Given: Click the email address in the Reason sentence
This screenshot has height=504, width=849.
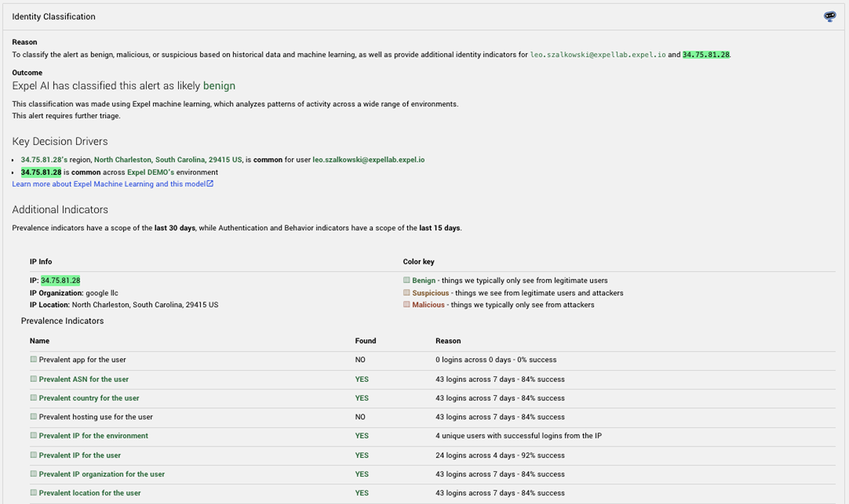Looking at the screenshot, I should point(598,55).
